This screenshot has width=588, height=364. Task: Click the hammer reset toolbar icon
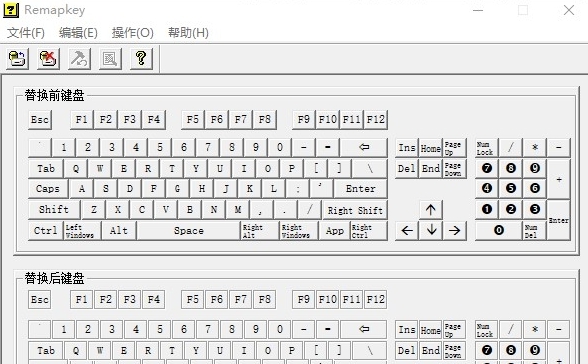80,59
